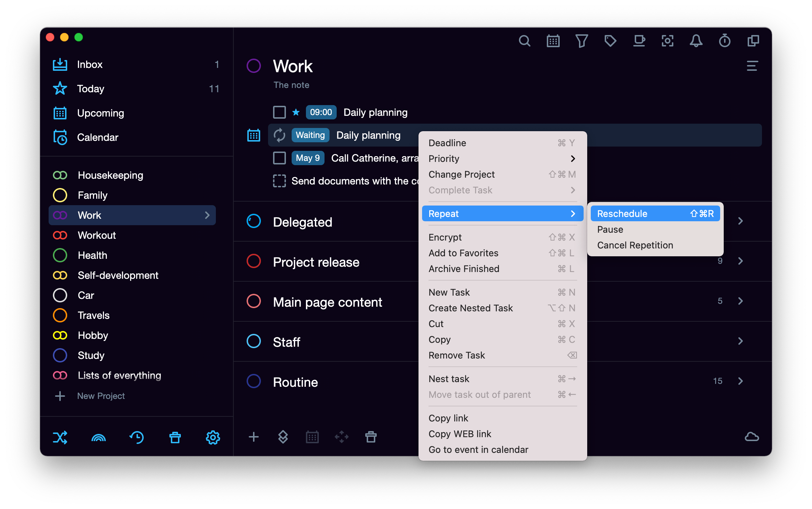Click calendar icon beside Waiting Daily planning row
Image resolution: width=812 pixels, height=509 pixels.
click(x=253, y=135)
